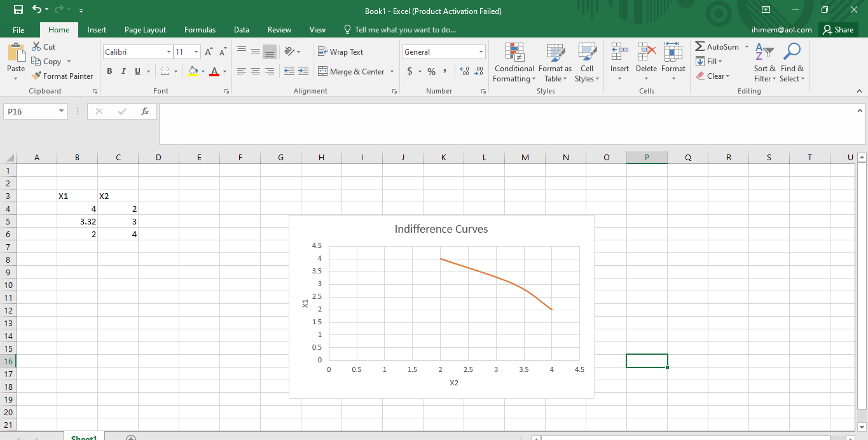Switch to the Page Layout tab
This screenshot has height=440, width=868.
(x=145, y=30)
